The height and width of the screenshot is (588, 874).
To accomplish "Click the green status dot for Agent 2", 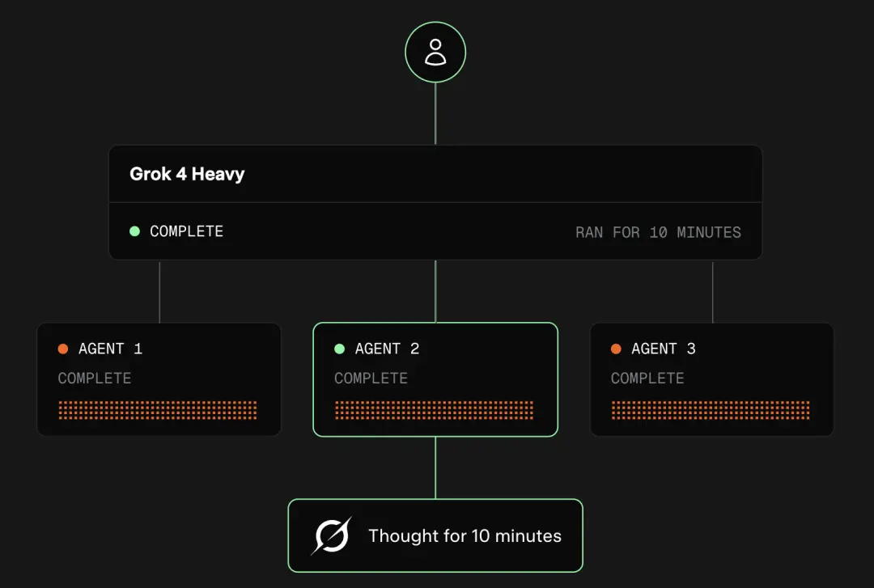I will click(x=339, y=349).
